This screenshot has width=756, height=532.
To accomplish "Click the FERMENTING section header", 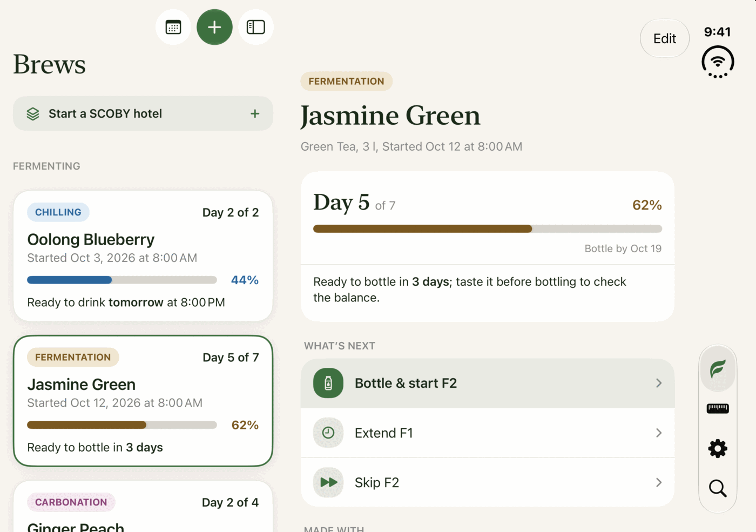I will tap(46, 166).
